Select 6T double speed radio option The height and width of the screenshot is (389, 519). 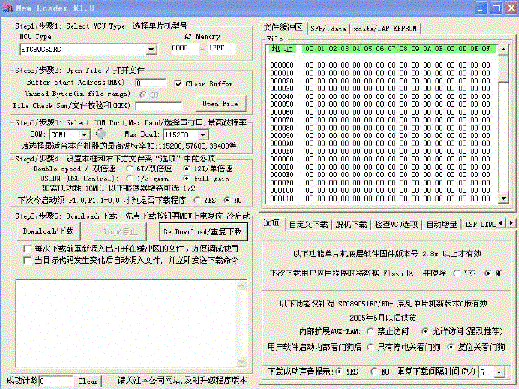point(130,169)
